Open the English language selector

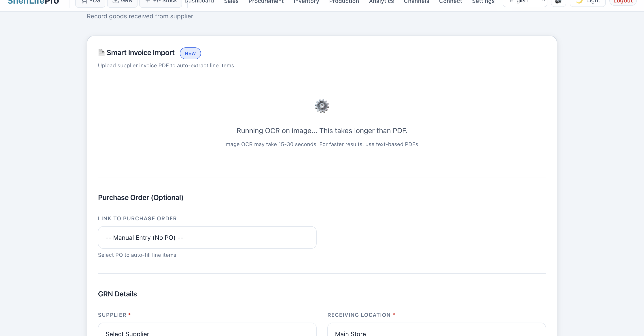click(x=525, y=2)
